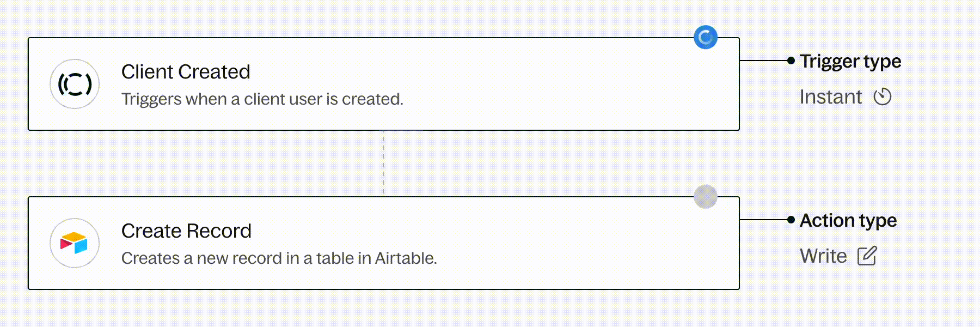
Task: Click "Creates a new record in a table" description
Action: pos(279,258)
